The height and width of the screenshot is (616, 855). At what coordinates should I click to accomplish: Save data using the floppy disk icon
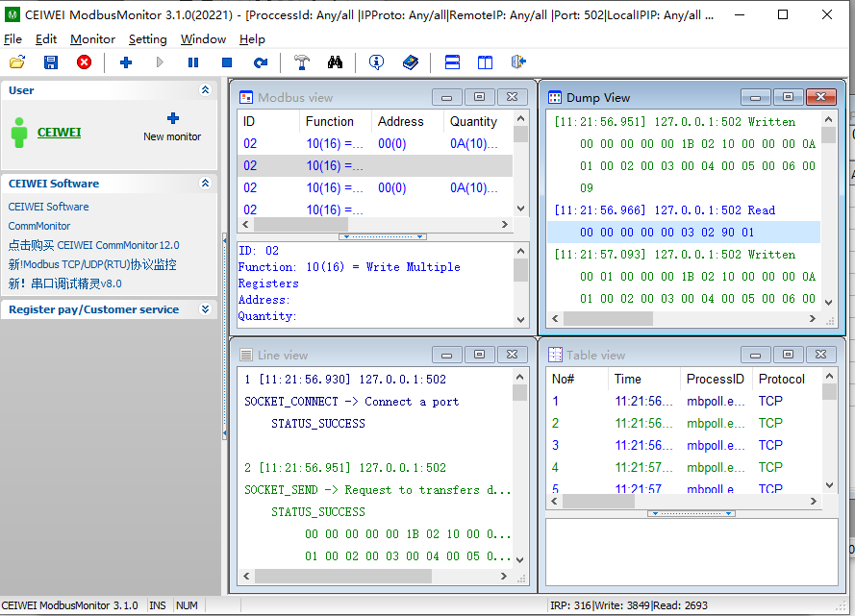[x=51, y=62]
